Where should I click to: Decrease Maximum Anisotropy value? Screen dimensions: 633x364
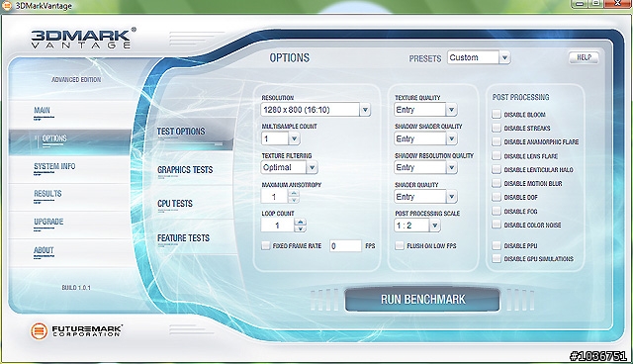click(294, 200)
